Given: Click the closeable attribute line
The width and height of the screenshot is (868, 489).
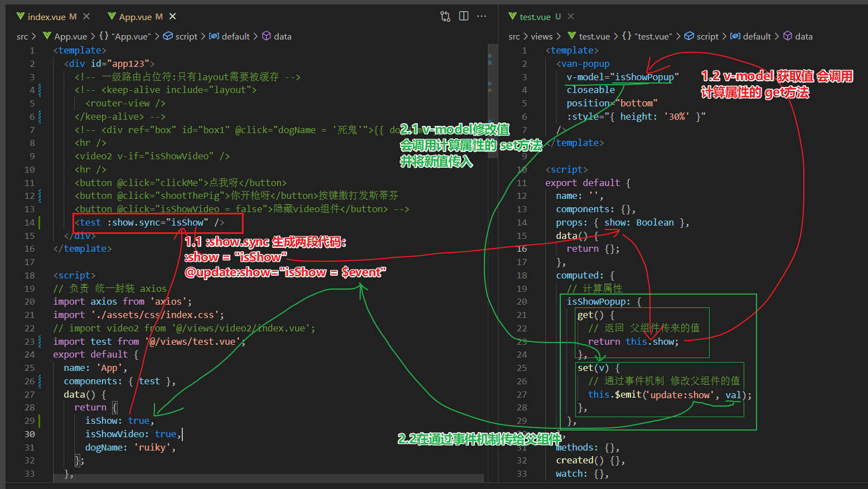Looking at the screenshot, I should point(591,90).
